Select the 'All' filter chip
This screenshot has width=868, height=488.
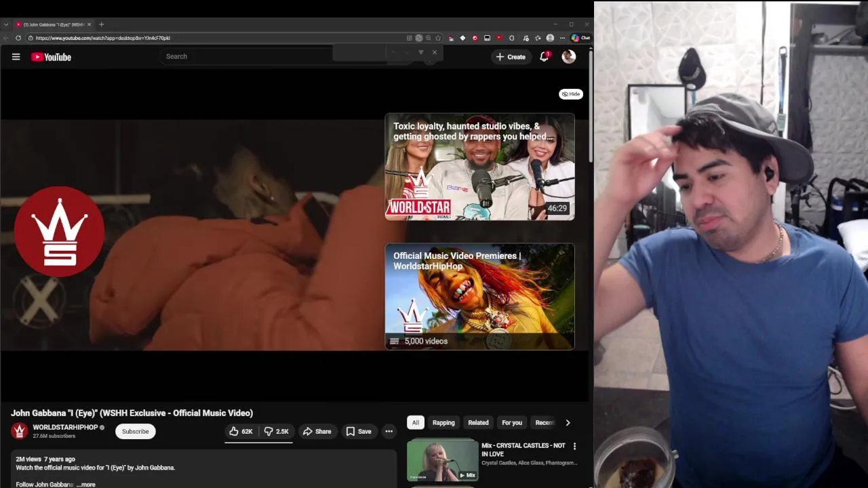(x=416, y=423)
